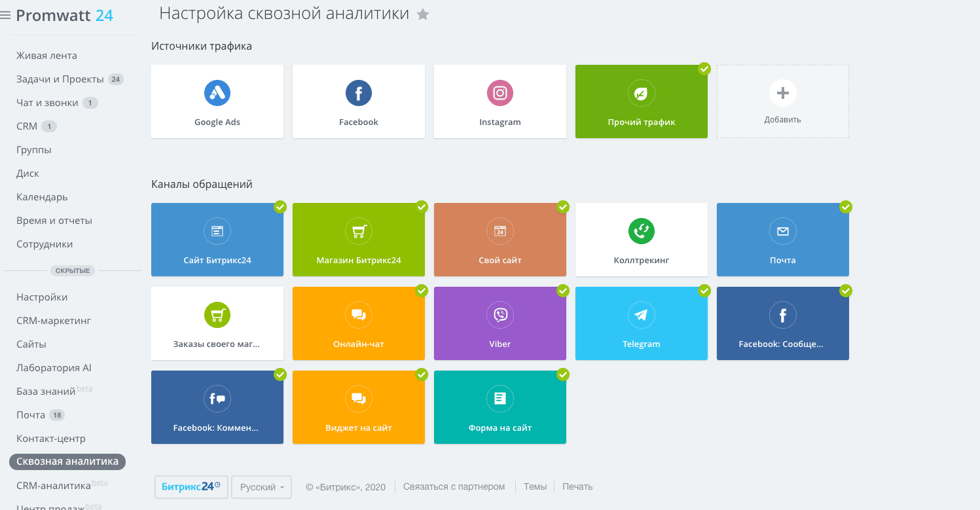Toggle the checkmark on Форма на сайт tile
Image resolution: width=980 pixels, height=510 pixels.
(563, 374)
